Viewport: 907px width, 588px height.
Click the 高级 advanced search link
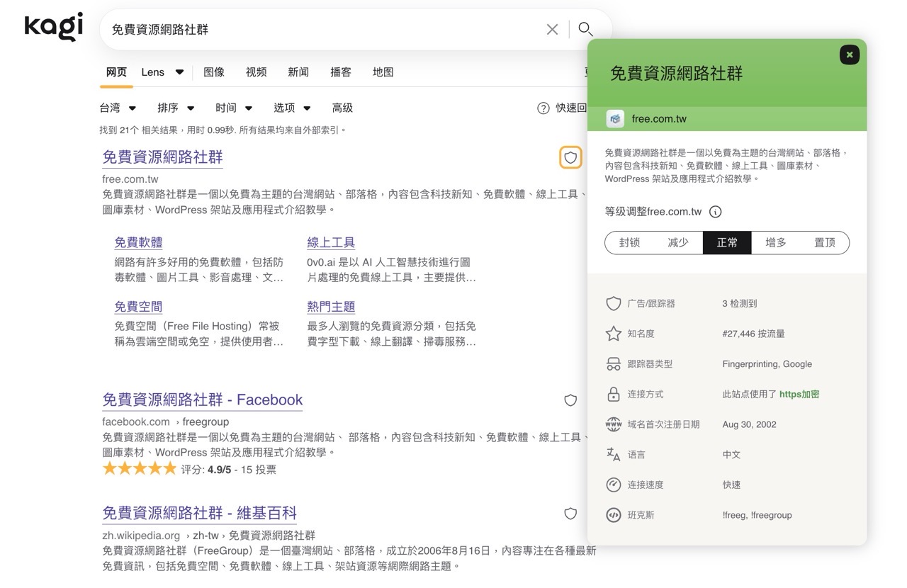pyautogui.click(x=342, y=108)
